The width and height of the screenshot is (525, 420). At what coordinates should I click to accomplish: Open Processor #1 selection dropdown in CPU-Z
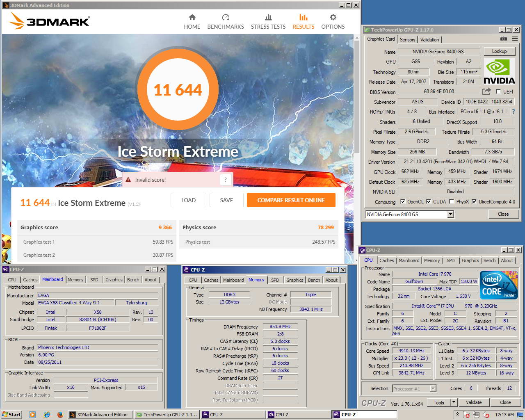pos(433,388)
